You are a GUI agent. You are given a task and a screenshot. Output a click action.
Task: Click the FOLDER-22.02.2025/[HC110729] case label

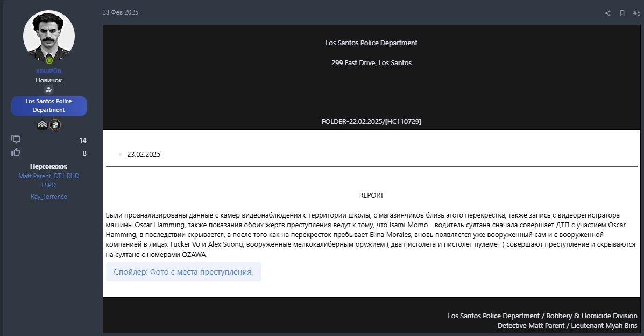pos(371,122)
